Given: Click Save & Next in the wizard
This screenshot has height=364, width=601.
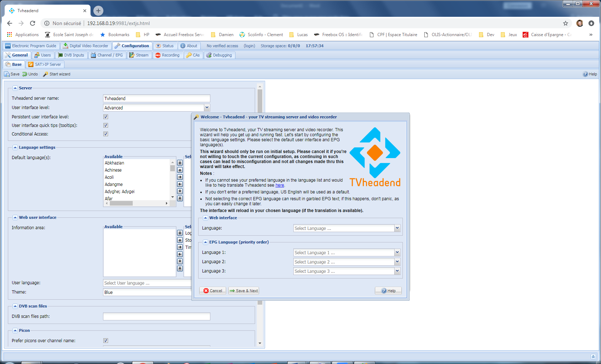Looking at the screenshot, I should pos(244,291).
